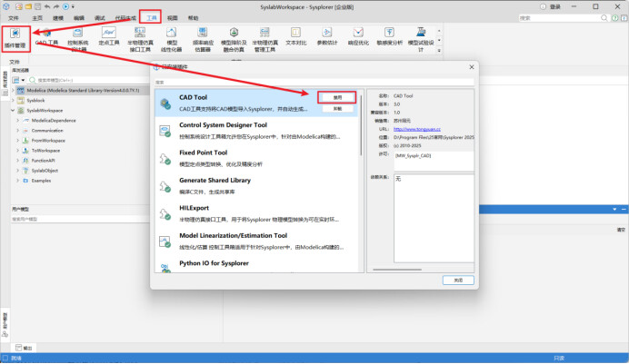Click the green help question mark icon

[x=614, y=18]
